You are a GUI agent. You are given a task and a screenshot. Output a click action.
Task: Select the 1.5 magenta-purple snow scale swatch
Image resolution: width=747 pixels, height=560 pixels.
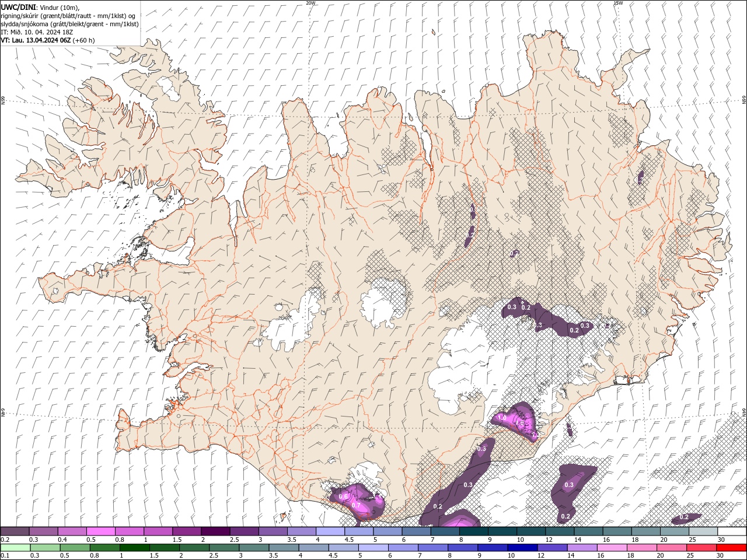186,531
